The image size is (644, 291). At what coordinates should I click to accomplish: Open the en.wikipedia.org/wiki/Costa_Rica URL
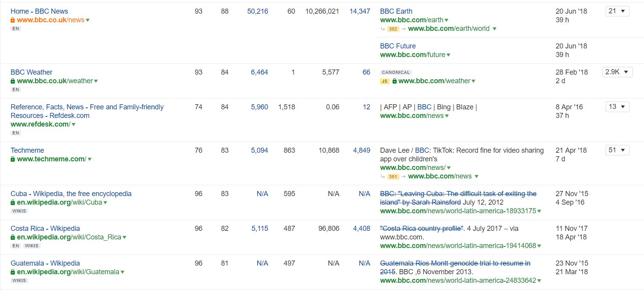(x=69, y=237)
